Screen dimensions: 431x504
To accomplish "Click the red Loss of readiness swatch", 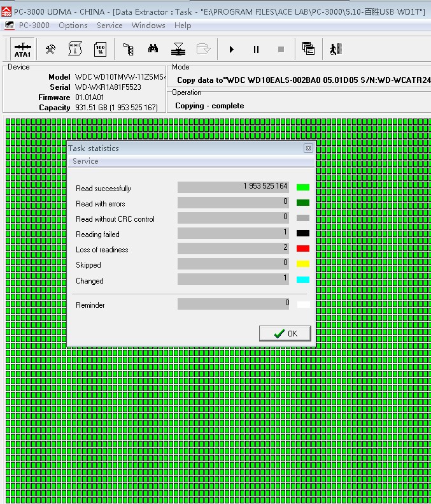I will [303, 248].
